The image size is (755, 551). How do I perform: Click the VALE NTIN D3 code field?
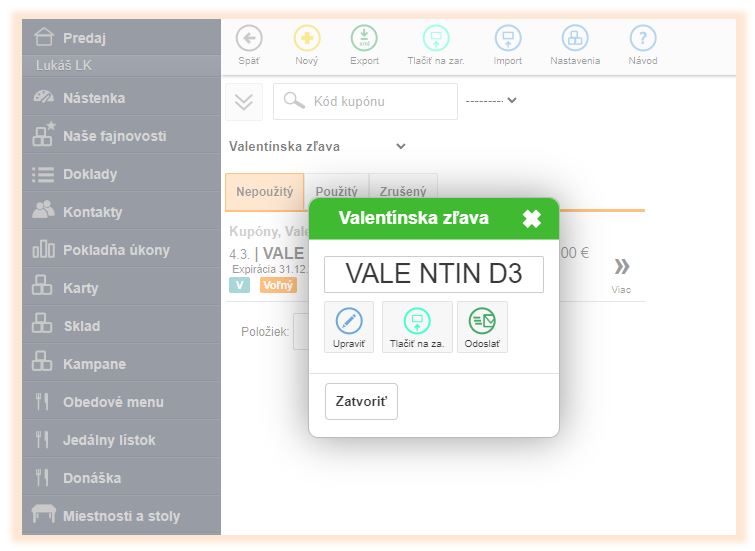[434, 274]
